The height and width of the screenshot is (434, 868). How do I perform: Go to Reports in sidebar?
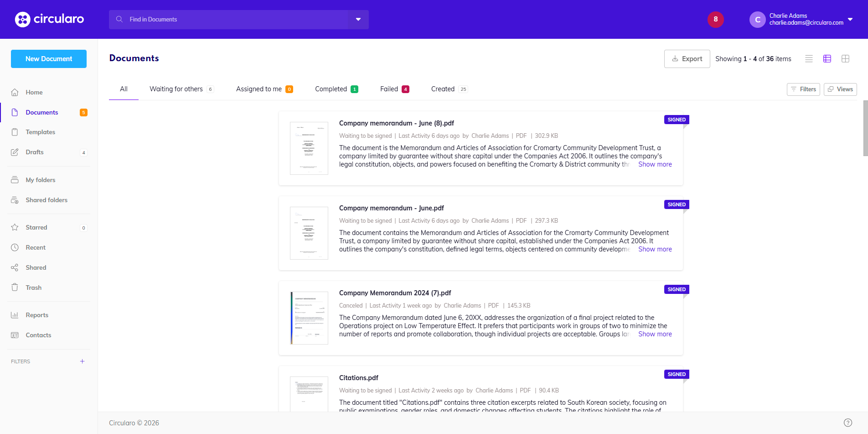tap(37, 315)
